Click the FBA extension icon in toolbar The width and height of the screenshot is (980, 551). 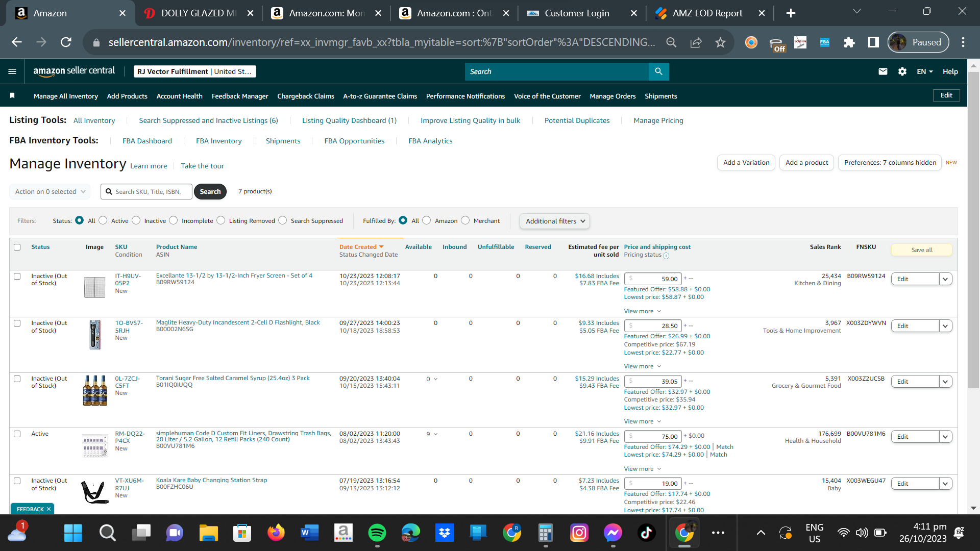click(825, 42)
